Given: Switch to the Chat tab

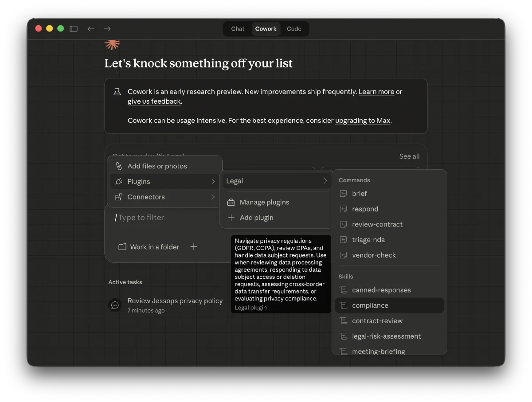Looking at the screenshot, I should (x=238, y=29).
